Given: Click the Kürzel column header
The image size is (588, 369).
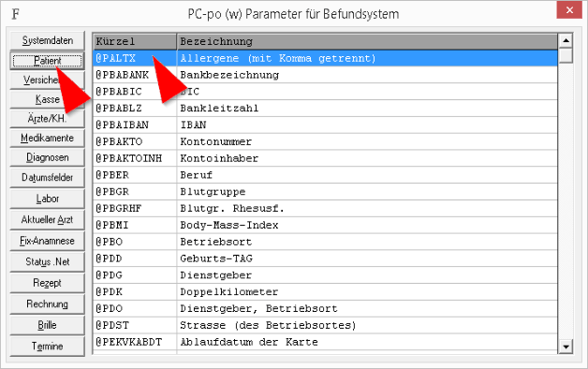Looking at the screenshot, I should tap(135, 41).
